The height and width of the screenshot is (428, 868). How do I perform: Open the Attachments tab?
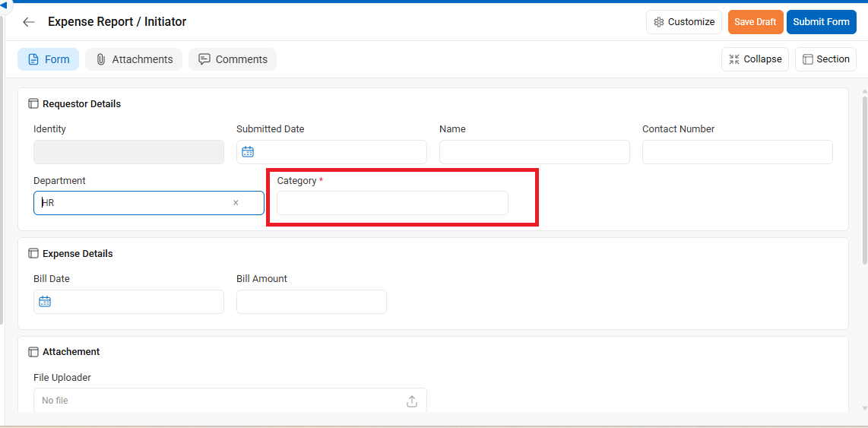point(134,59)
